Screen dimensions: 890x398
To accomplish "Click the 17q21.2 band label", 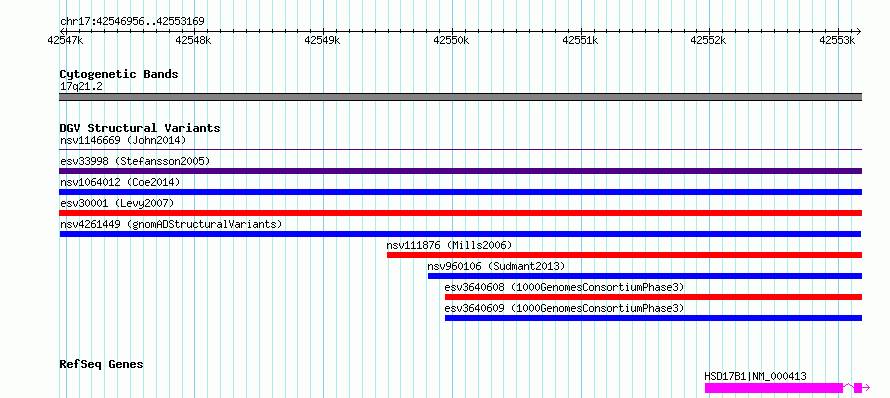I will (x=82, y=87).
